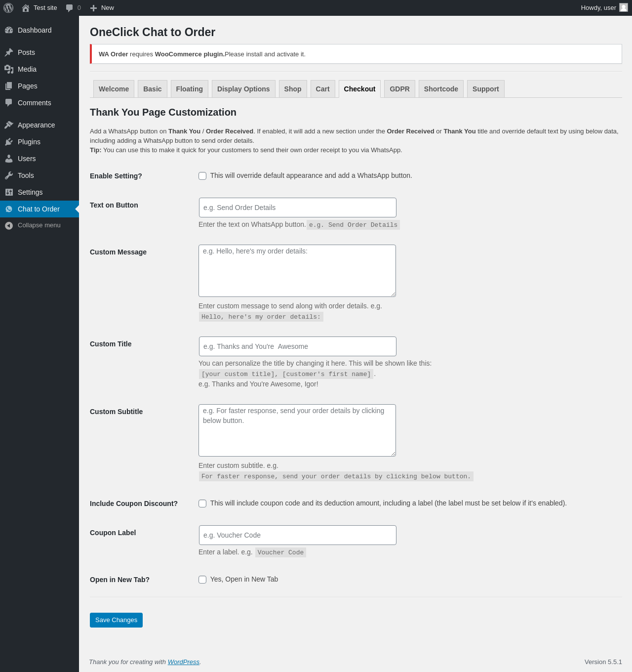This screenshot has width=632, height=672.
Task: Open the comments bubble icon in admin bar
Action: click(x=69, y=8)
